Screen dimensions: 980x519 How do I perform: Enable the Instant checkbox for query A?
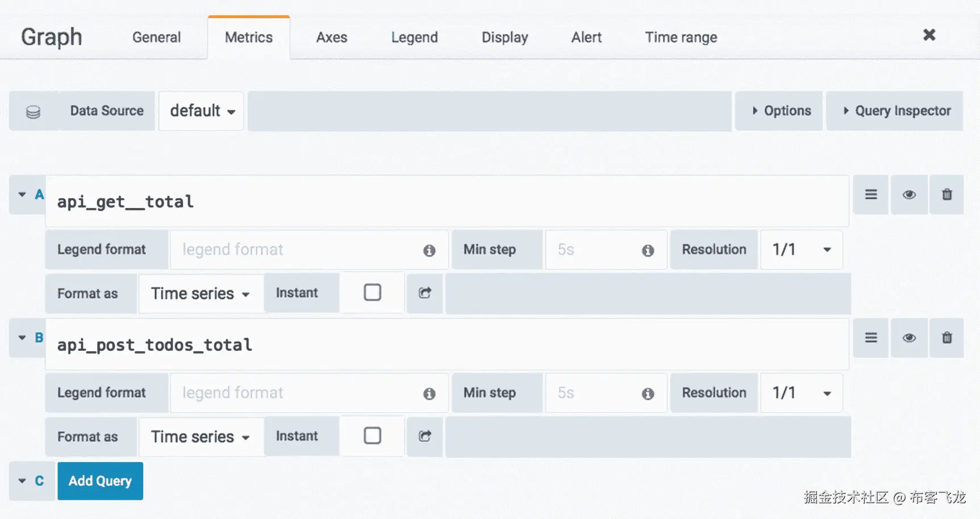point(373,293)
